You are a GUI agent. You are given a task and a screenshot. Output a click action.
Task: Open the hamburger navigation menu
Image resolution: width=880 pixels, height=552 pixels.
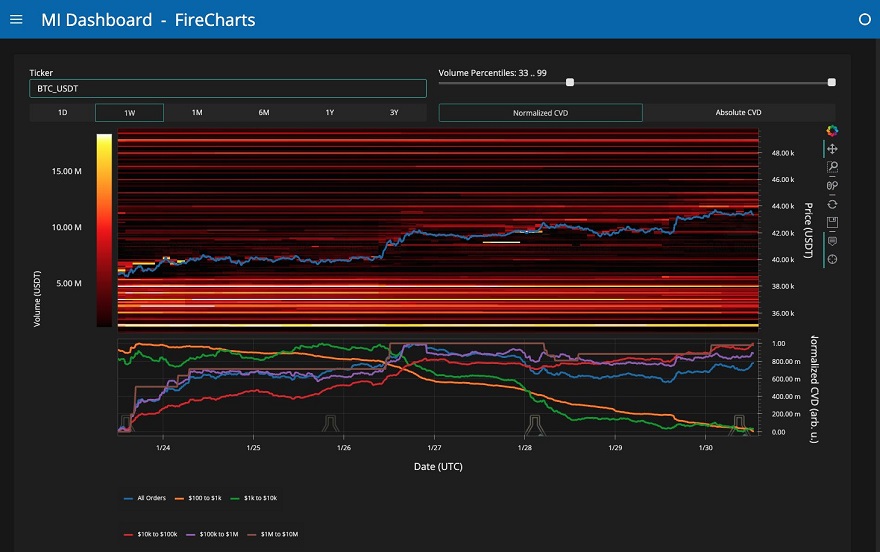[16, 19]
